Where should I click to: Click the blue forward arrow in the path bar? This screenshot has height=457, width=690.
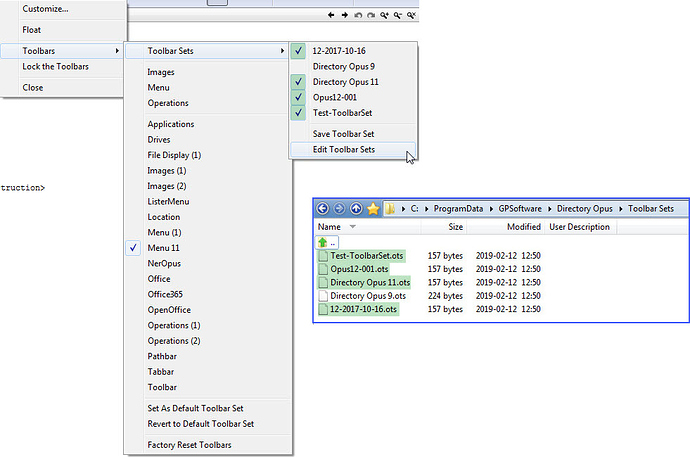[339, 208]
